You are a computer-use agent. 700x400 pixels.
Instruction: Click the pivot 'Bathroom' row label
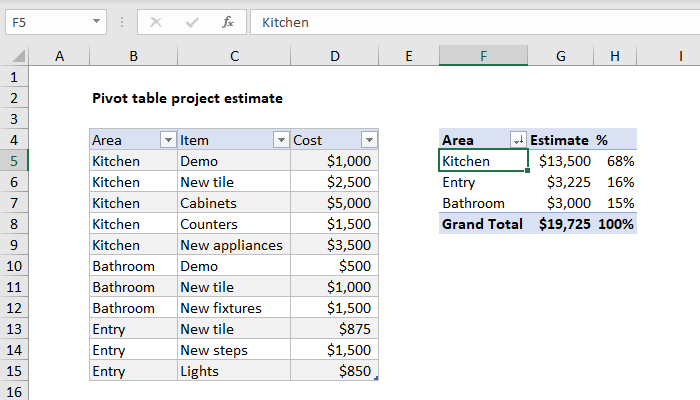click(x=483, y=203)
